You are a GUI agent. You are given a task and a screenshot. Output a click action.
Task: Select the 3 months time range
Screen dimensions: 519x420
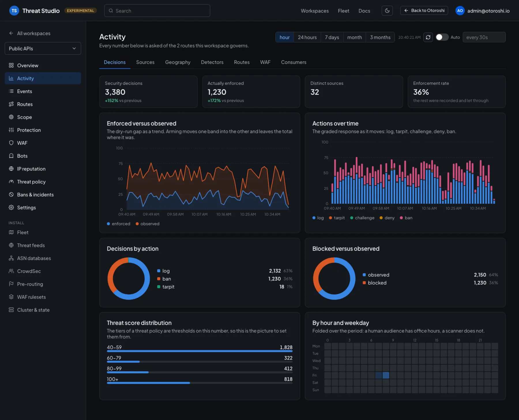point(380,37)
